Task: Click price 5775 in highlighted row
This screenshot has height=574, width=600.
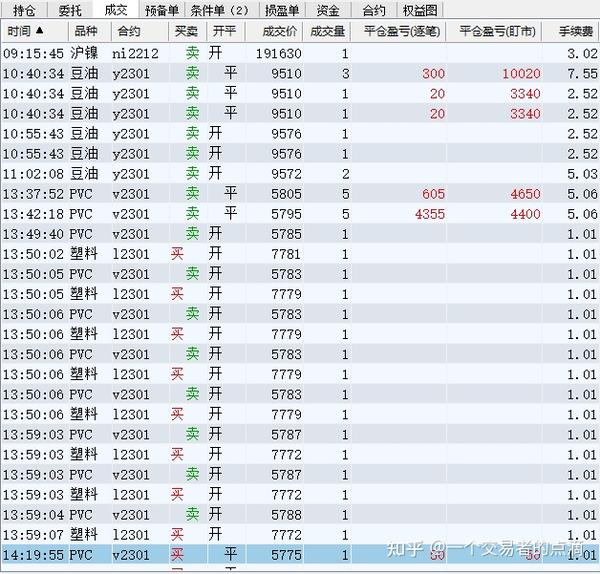Action: (x=286, y=555)
